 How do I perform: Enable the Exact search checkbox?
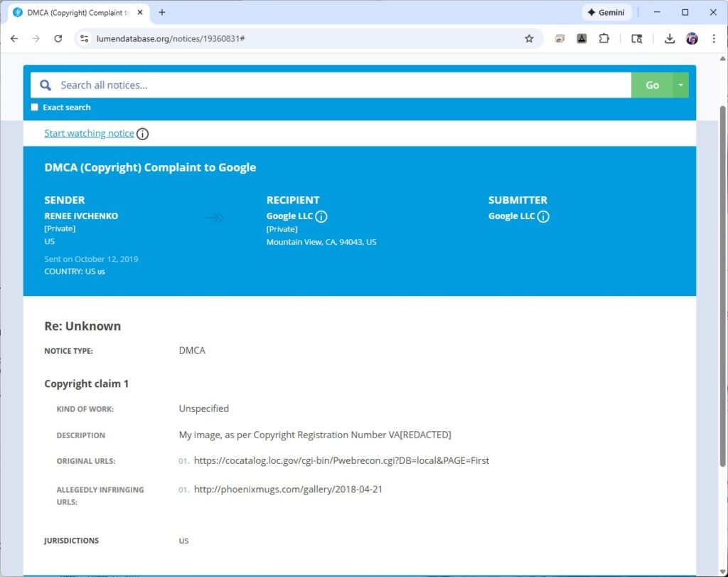point(35,107)
